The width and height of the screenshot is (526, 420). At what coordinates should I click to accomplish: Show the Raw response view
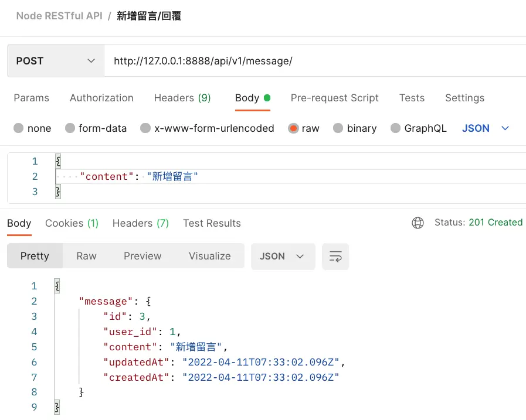(x=86, y=256)
